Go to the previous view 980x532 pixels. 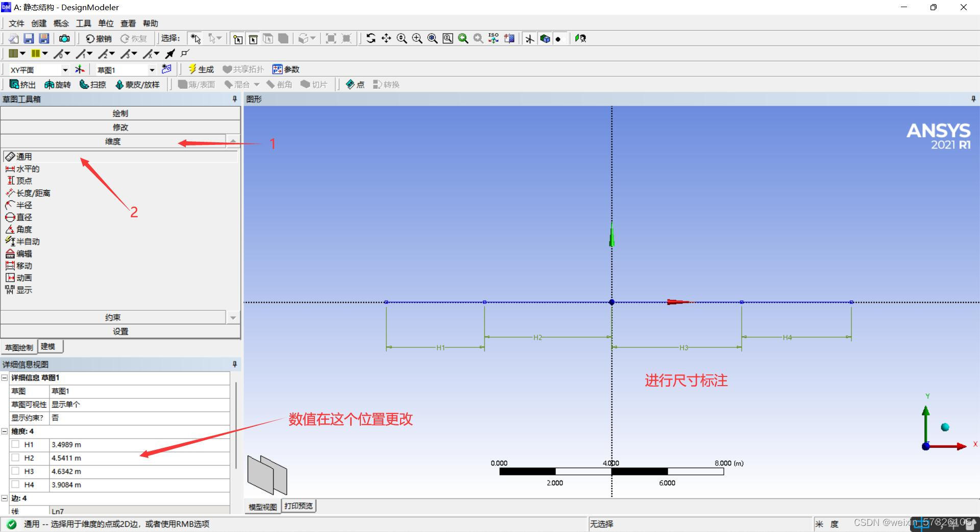tap(463, 38)
